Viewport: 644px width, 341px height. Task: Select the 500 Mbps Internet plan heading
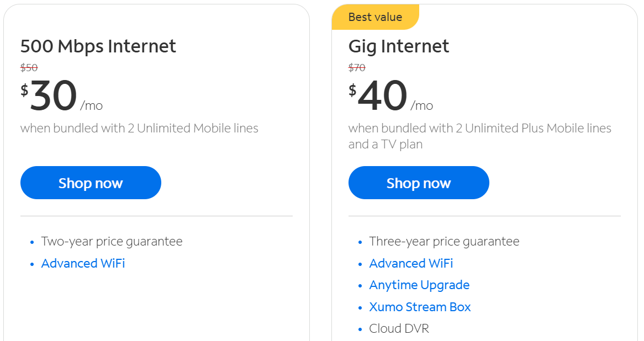pyautogui.click(x=98, y=46)
